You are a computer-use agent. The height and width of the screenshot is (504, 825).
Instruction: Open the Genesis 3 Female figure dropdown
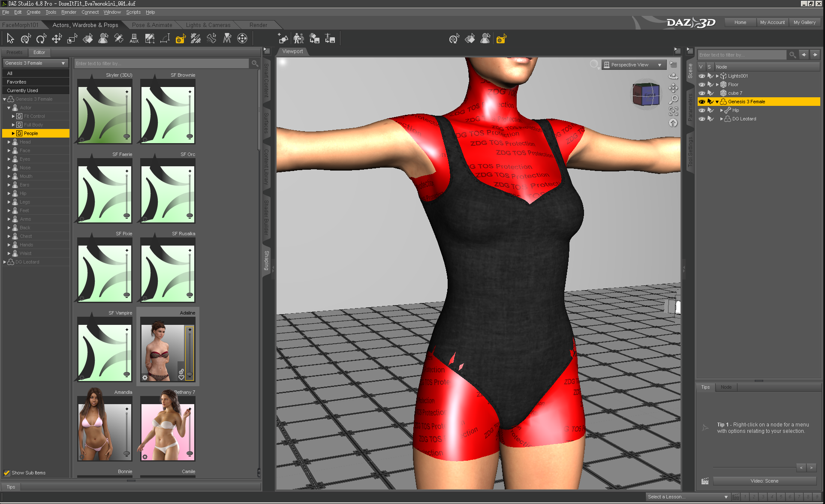pos(36,63)
